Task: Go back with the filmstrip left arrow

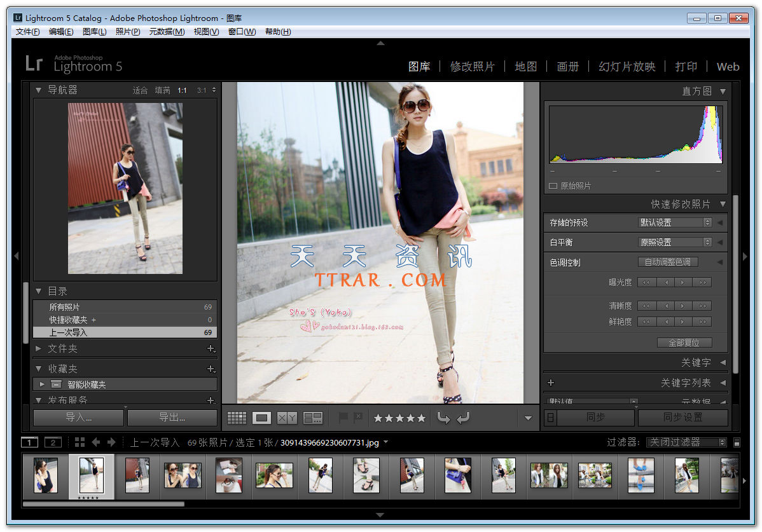Action: pos(96,442)
